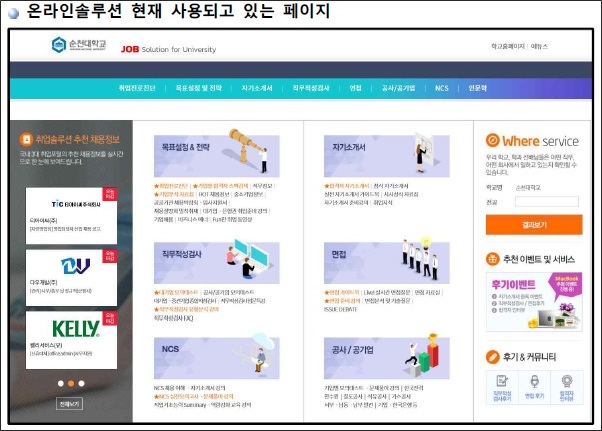
Task: Click the 결과보기 button
Action: [x=534, y=225]
